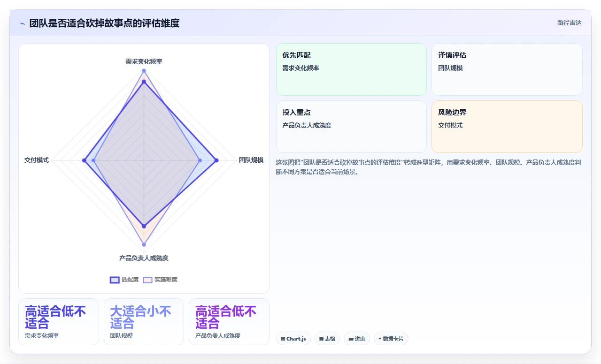Open the 大适合小不适合 团队规模 stat card

pyautogui.click(x=144, y=322)
